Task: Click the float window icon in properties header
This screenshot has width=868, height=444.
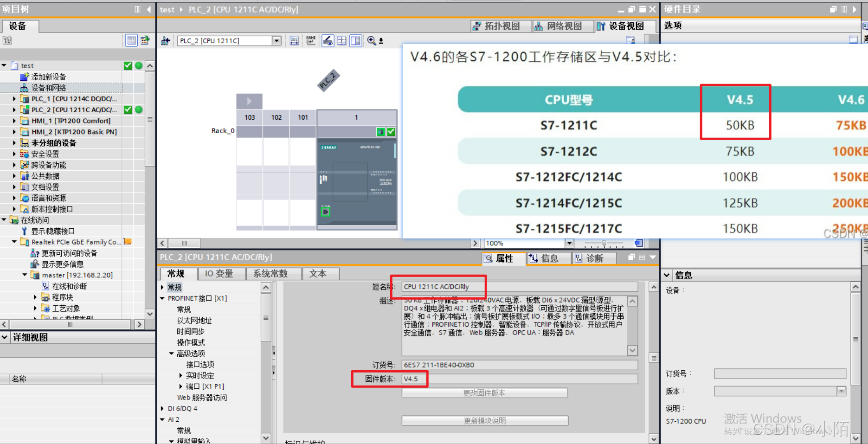Action: (631, 257)
